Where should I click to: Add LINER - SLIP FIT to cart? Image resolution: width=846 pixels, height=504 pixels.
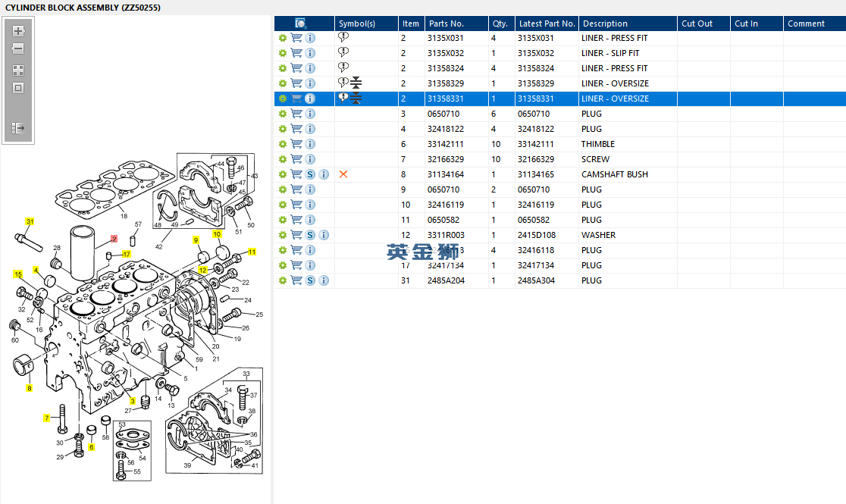point(296,53)
